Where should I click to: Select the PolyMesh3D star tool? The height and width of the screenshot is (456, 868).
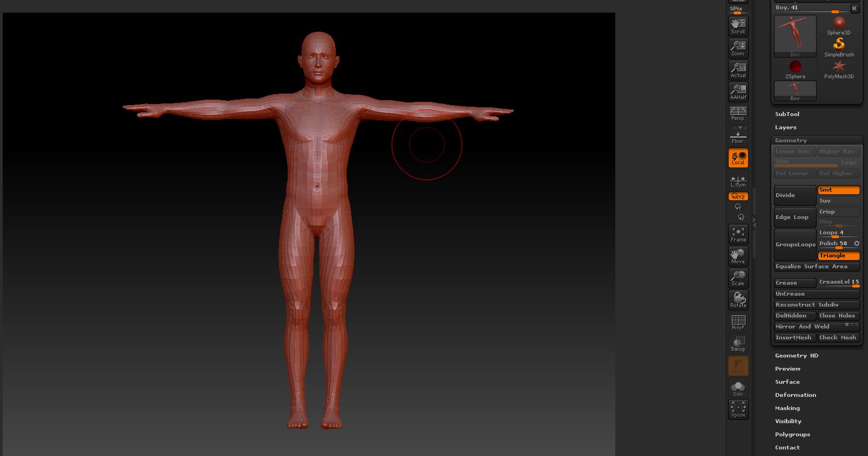(839, 69)
